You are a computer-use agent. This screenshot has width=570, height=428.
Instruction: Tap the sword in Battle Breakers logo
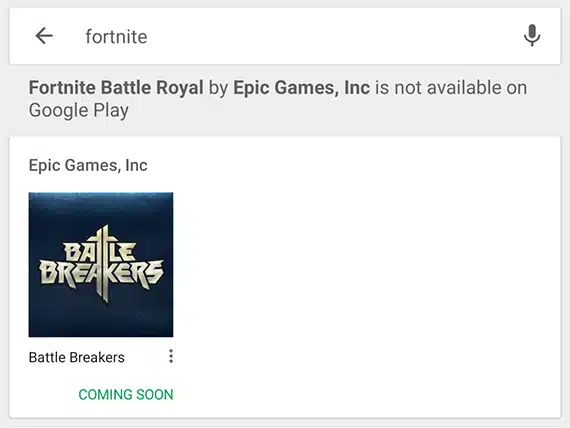point(104,264)
